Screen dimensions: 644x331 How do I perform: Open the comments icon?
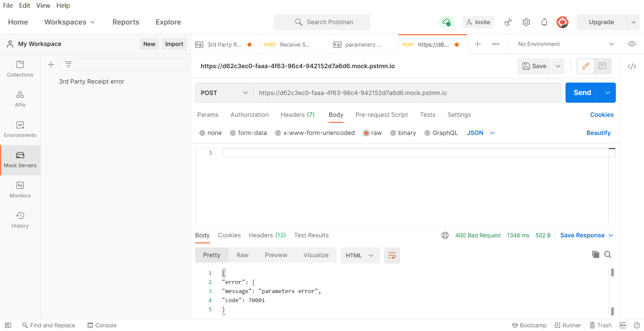[x=602, y=66]
